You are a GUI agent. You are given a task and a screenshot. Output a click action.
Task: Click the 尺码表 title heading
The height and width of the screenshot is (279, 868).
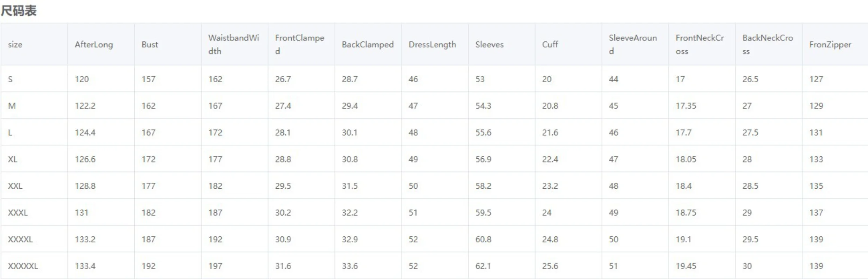(18, 10)
